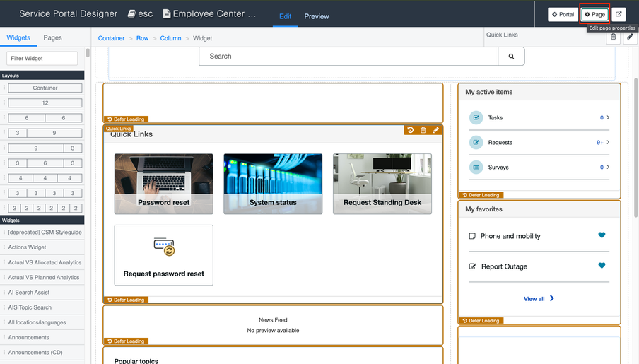Click the left widget panel scrollbar

(88, 53)
